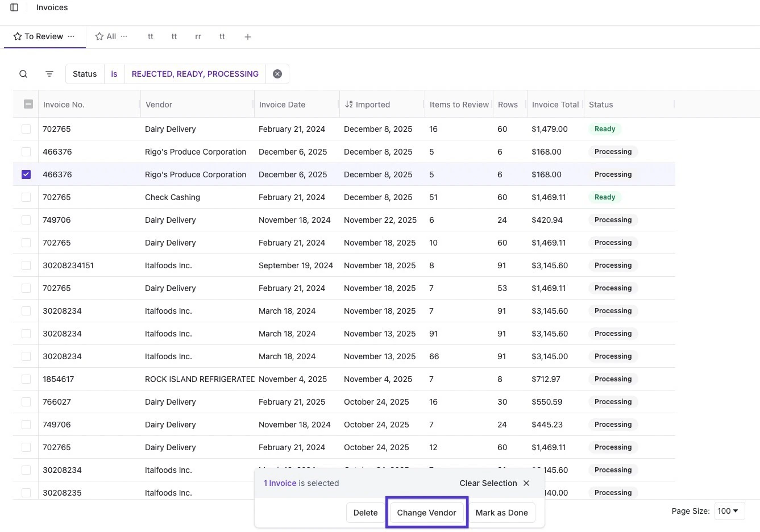Open the filter lines icon
Screen dimensions: 760x532
pyautogui.click(x=49, y=74)
